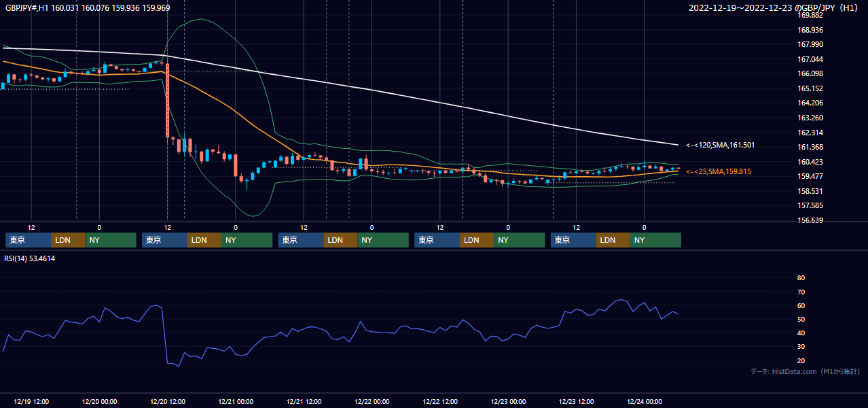Select the 12/23 00:00 time axis marker
Image resolution: width=868 pixels, height=408 pixels.
coord(508,401)
